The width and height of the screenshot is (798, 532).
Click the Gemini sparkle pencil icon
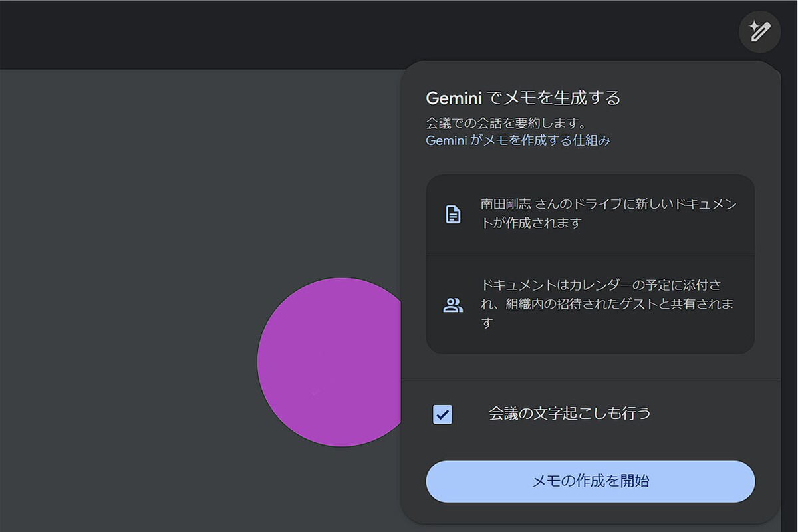tap(759, 31)
